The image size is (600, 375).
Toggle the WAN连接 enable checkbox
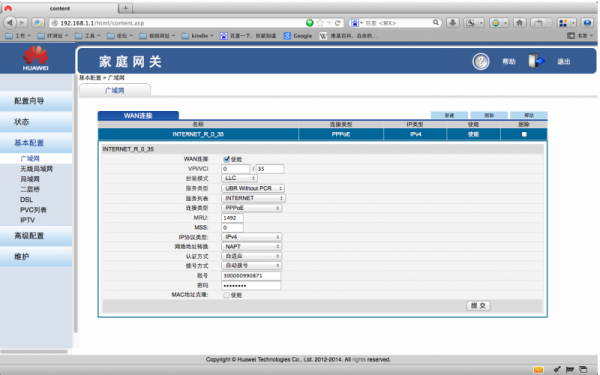[x=227, y=159]
